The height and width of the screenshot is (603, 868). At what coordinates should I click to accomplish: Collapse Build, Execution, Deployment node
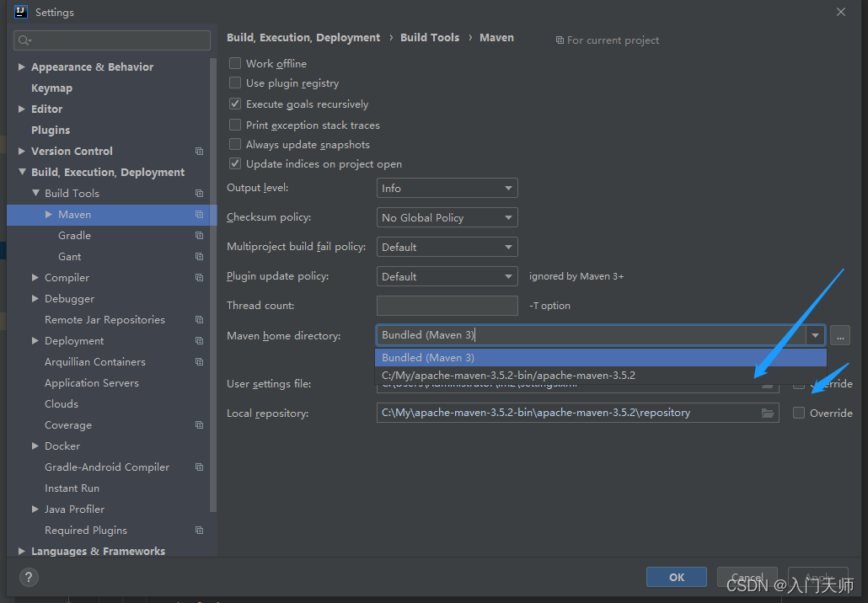(x=22, y=172)
